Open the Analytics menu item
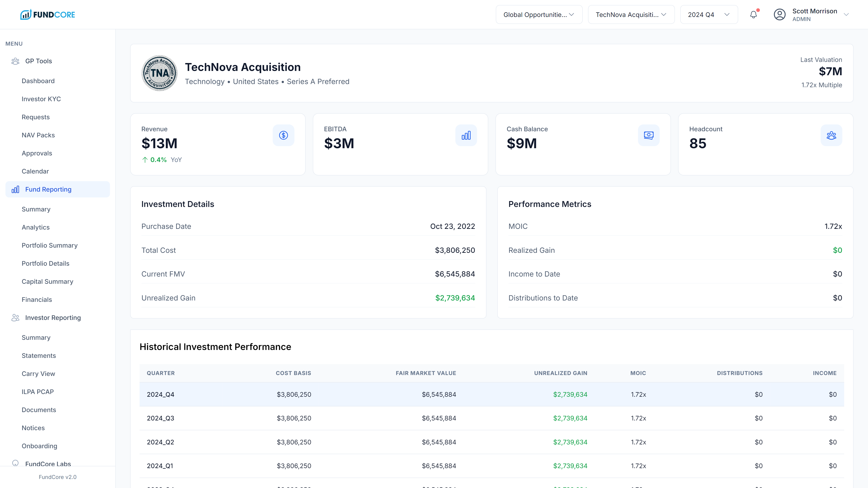This screenshot has height=488, width=868. point(35,227)
